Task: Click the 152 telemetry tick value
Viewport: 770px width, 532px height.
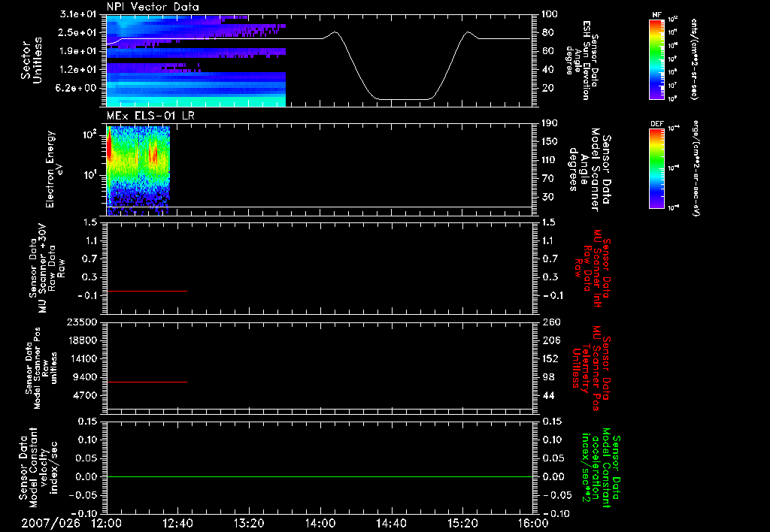Action: coord(551,358)
